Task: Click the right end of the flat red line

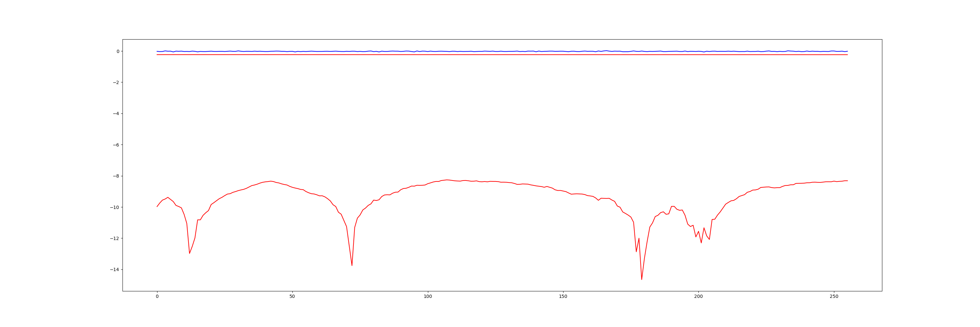Action: tap(847, 55)
